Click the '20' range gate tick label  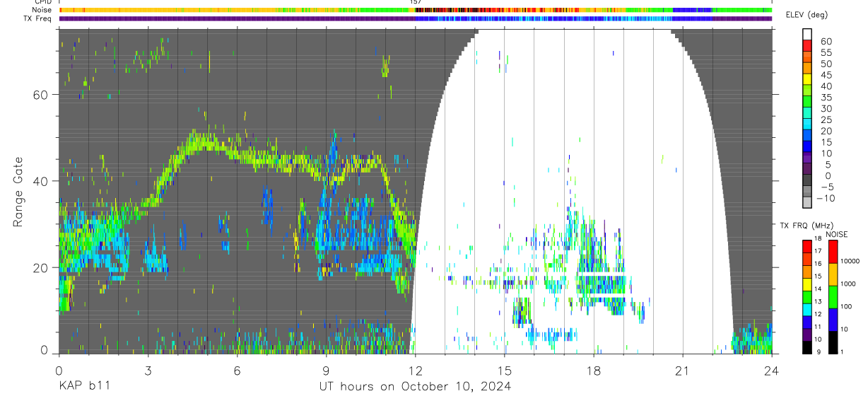tap(42, 267)
